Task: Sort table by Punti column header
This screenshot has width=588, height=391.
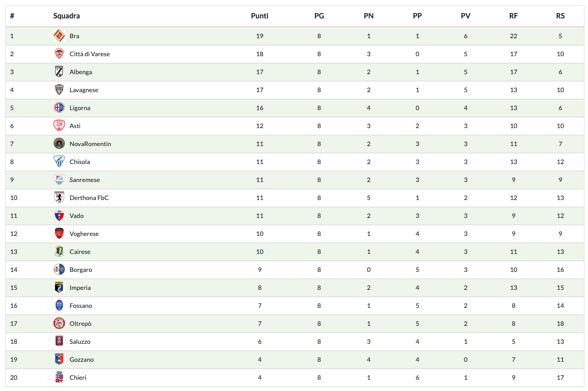Action: (x=259, y=16)
